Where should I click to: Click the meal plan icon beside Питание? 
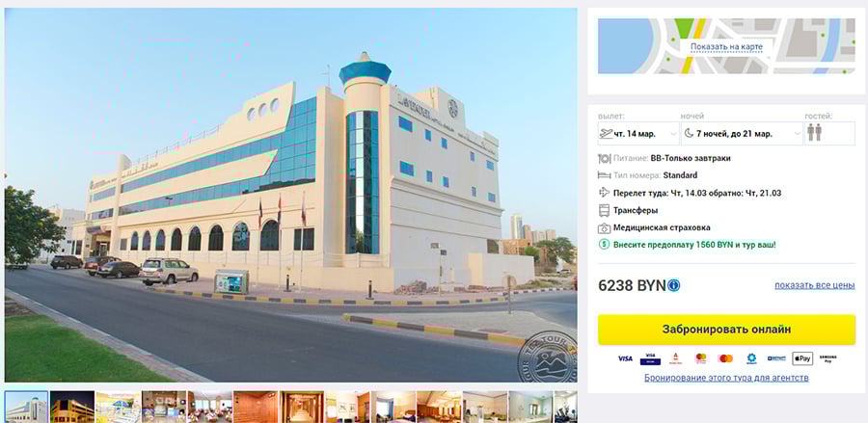click(604, 158)
